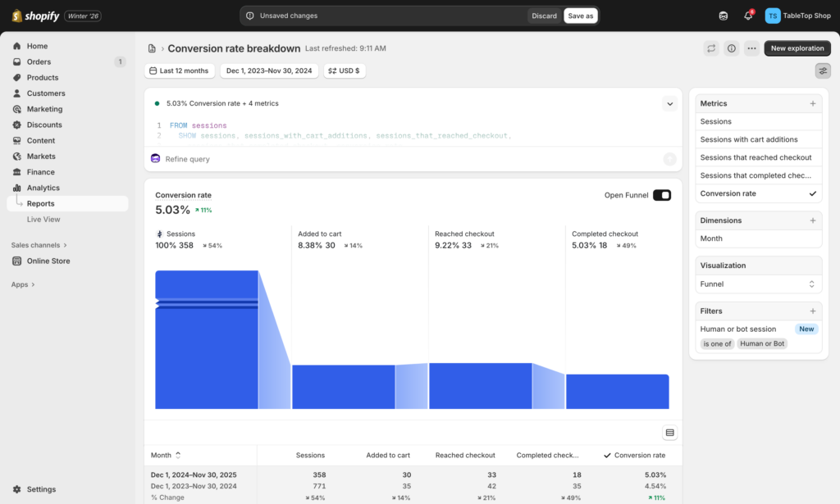The height and width of the screenshot is (504, 840).
Task: Click the 'is one of' filter operator chip
Action: (717, 343)
